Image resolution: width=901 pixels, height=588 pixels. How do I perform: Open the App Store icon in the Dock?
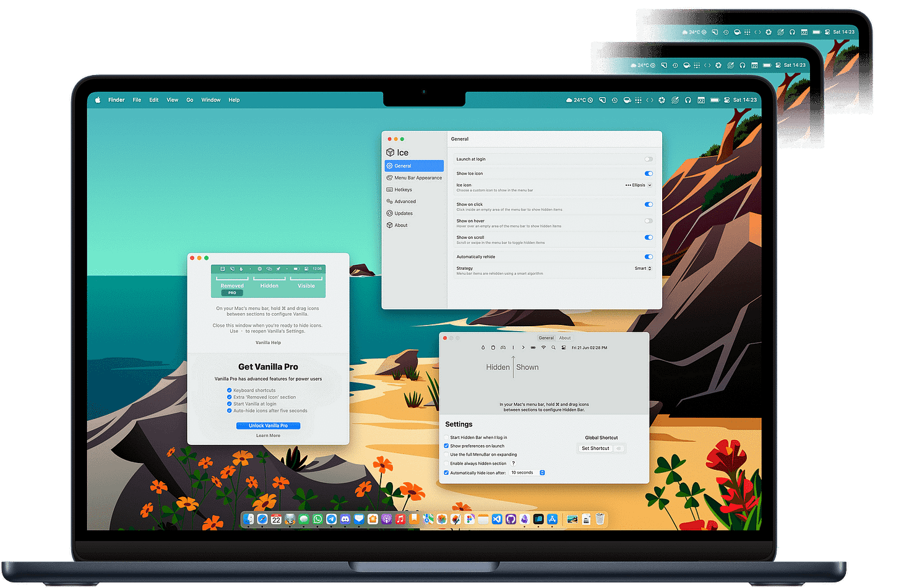pos(552,519)
